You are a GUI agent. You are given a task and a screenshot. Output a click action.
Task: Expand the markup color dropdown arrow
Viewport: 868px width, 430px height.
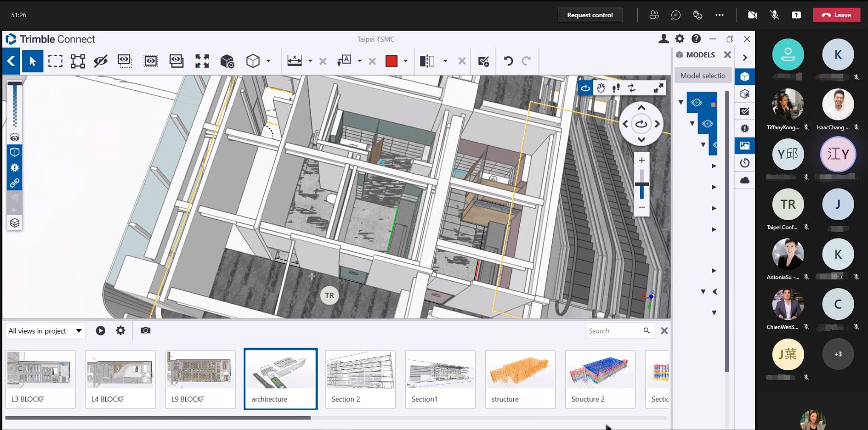point(406,61)
